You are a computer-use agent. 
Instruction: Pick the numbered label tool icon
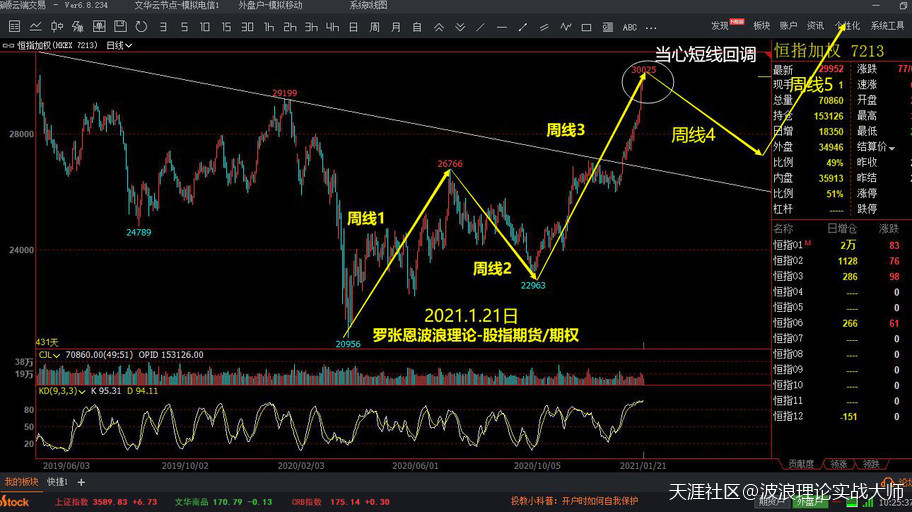click(x=608, y=27)
